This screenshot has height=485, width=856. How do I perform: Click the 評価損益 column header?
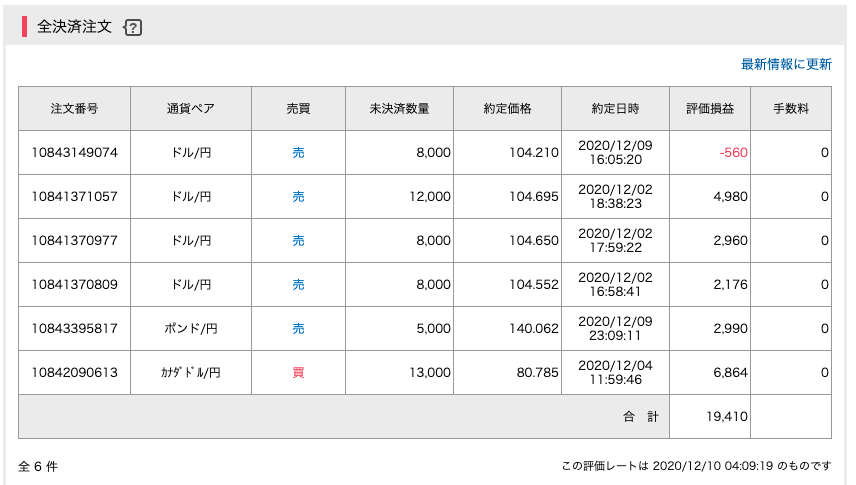(710, 109)
